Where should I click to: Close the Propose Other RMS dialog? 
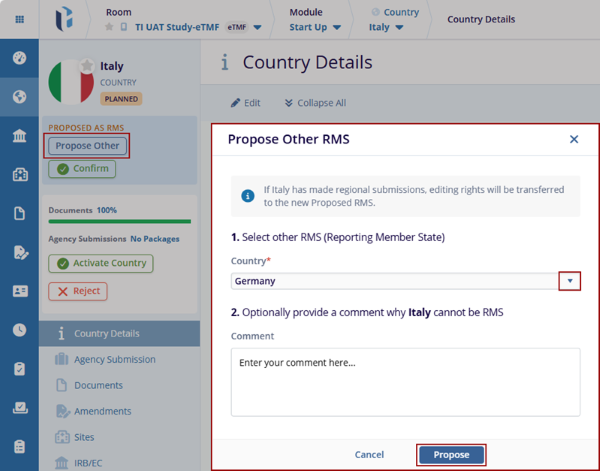[574, 139]
